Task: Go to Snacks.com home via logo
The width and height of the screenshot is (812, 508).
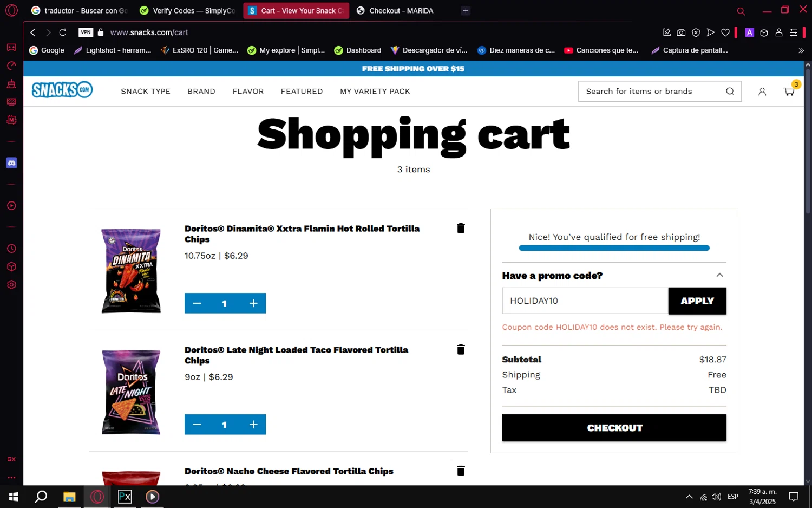Action: tap(62, 90)
